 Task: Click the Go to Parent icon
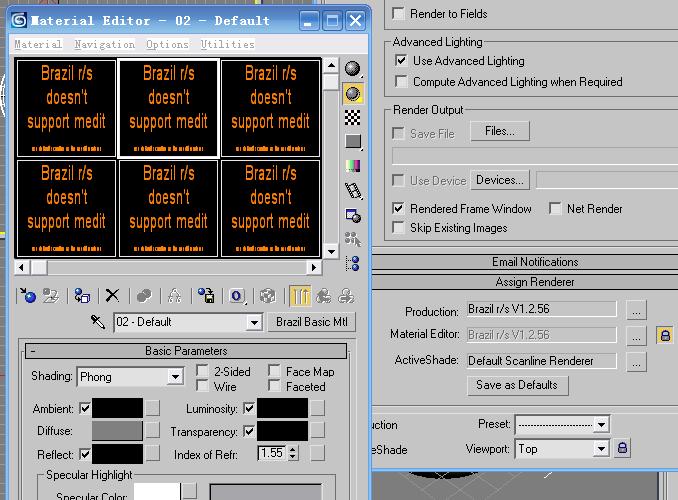coord(324,296)
